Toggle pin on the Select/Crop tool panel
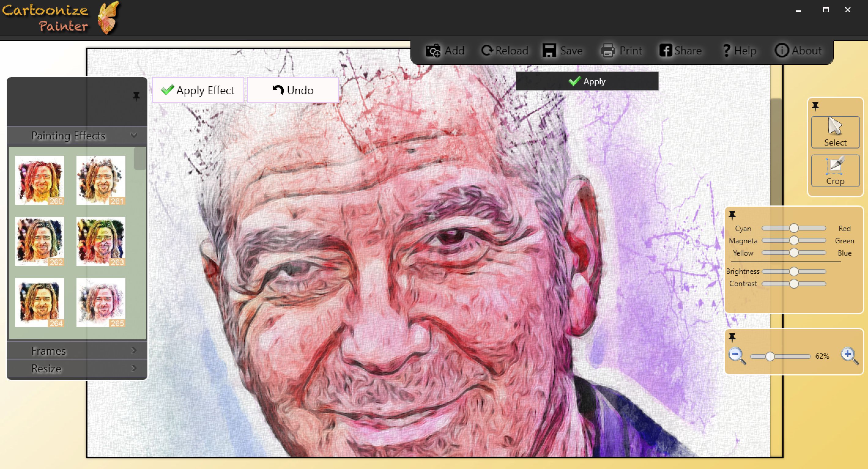 [815, 106]
